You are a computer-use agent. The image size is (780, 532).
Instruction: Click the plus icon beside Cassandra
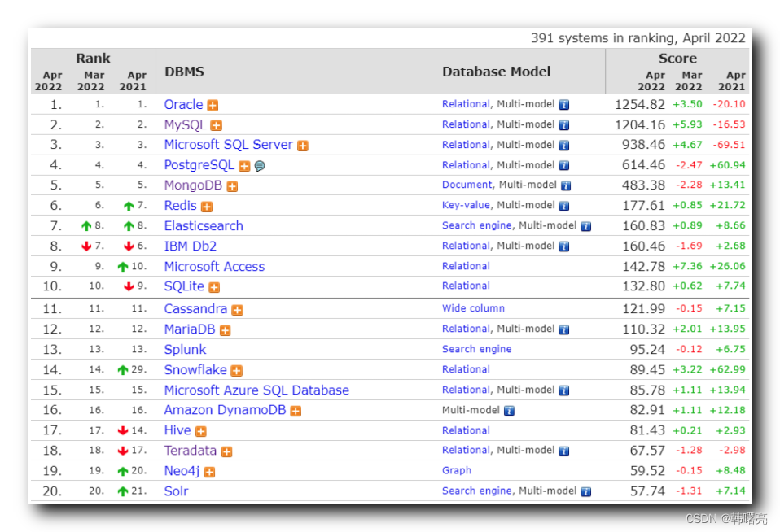coord(237,310)
